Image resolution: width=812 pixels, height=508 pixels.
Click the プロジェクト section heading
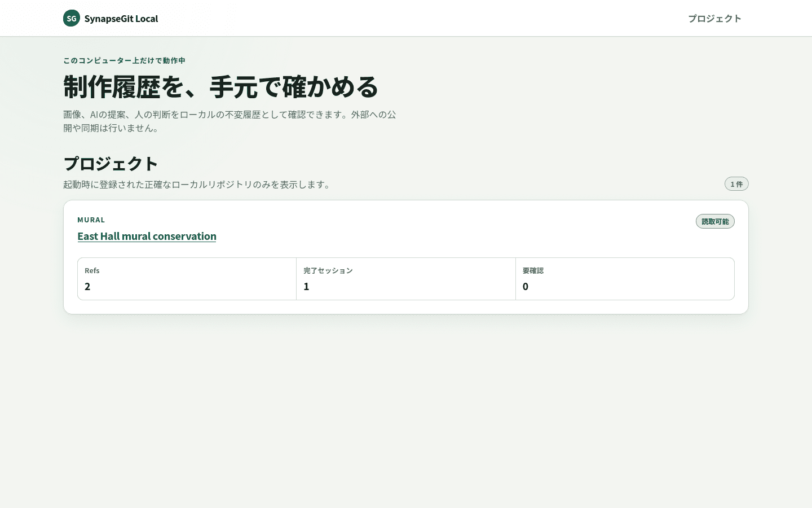111,163
